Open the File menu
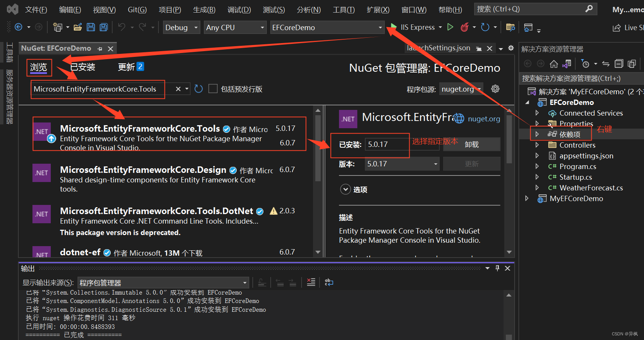This screenshot has height=340, width=644. (x=36, y=10)
